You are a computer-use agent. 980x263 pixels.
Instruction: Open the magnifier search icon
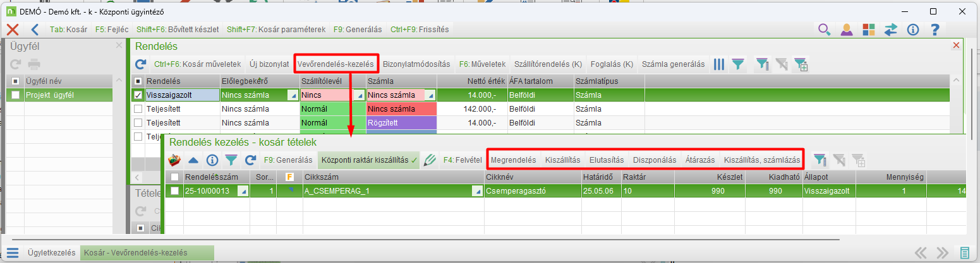pyautogui.click(x=825, y=29)
